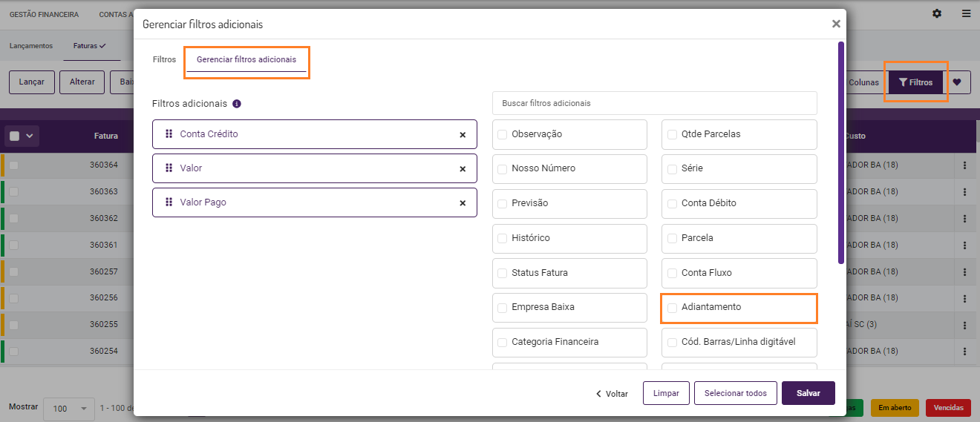The height and width of the screenshot is (422, 980).
Task: Click the drag handle on the Valor filter
Action: 169,169
